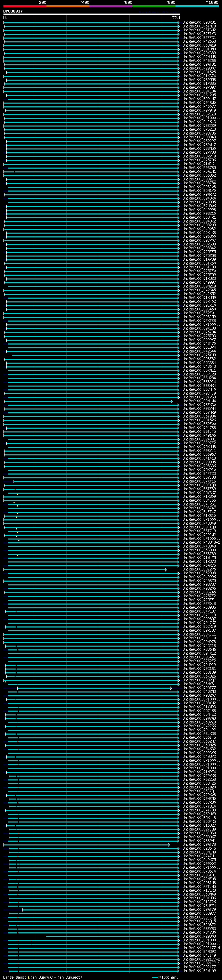Select the UniRef100_A7NUU8 label
This screenshot has height=980, width=222.
tap(199, 57)
